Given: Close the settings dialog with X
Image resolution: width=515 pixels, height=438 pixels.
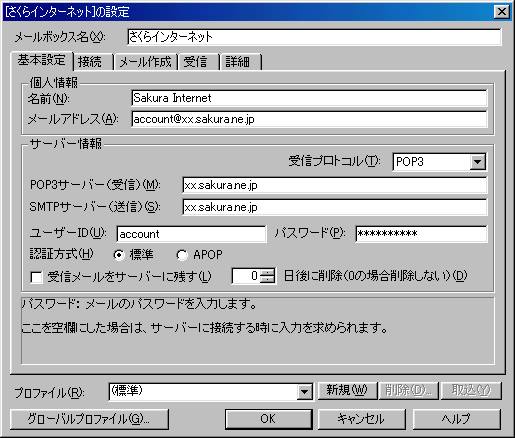Looking at the screenshot, I should [x=501, y=11].
